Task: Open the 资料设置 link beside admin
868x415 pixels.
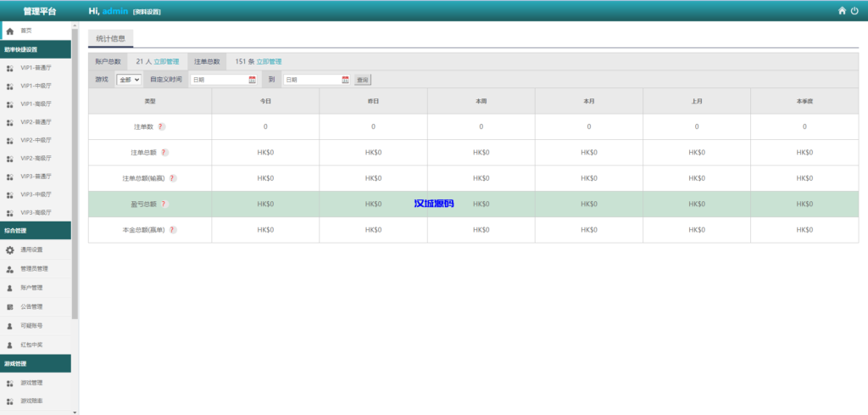Action: point(147,12)
